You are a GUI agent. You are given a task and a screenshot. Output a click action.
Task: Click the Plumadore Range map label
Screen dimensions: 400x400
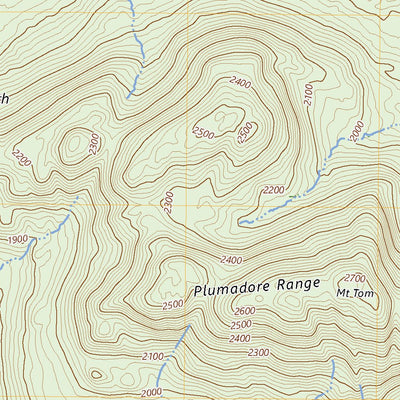[257, 287]
